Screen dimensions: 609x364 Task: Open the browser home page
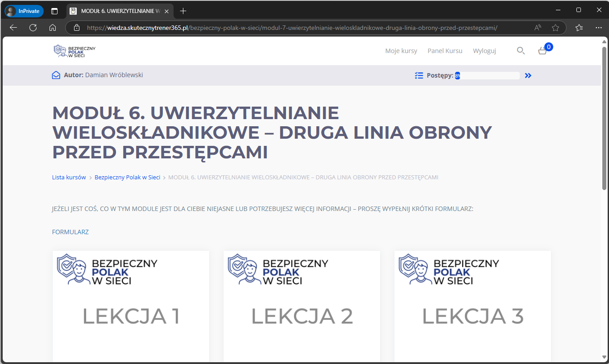click(x=53, y=28)
